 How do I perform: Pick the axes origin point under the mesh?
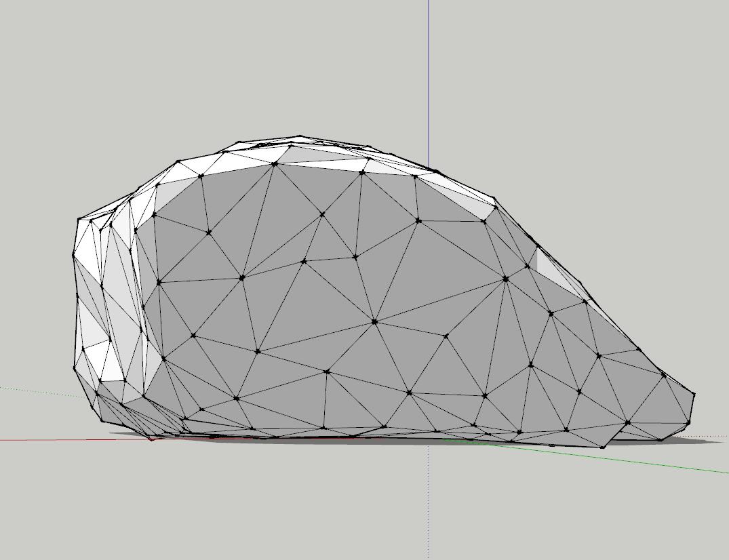[x=428, y=439]
